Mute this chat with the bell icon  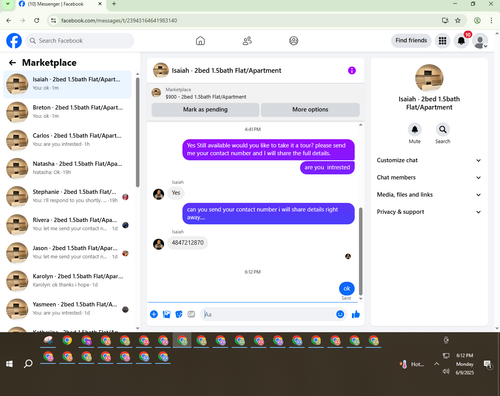click(x=415, y=129)
